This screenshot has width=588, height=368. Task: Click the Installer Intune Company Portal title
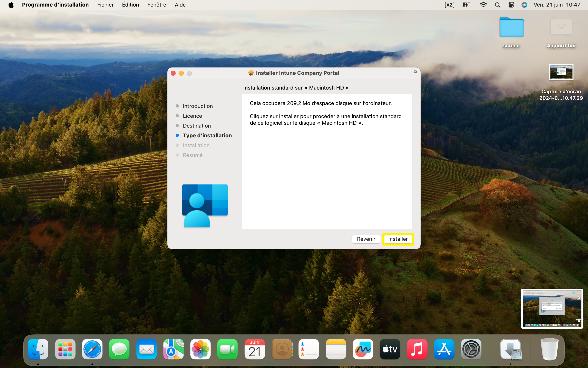tap(297, 73)
